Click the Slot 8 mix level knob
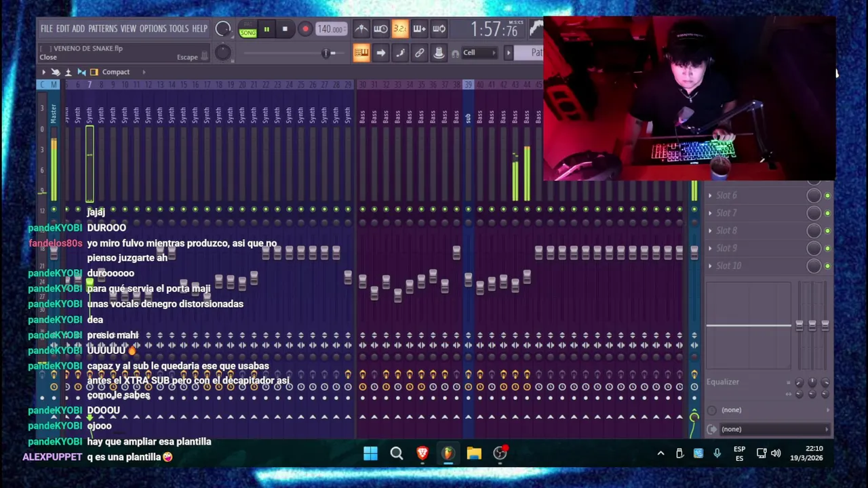868x488 pixels. (814, 230)
